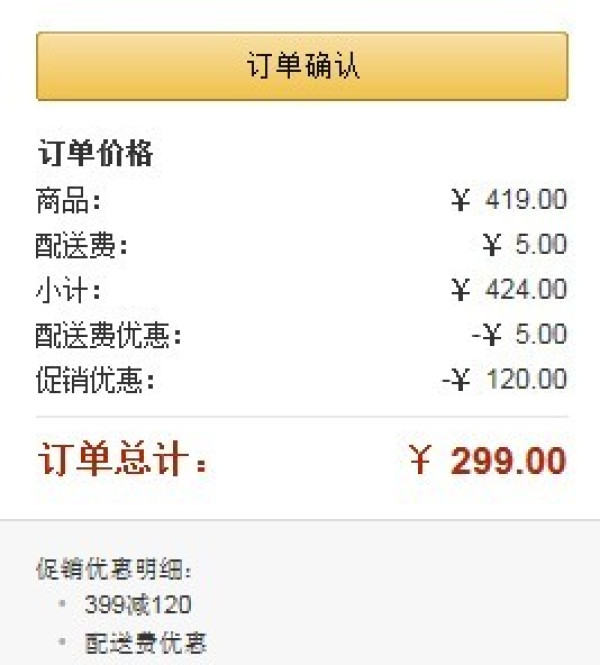Click the -¥ 5.00 shipping discount
The image size is (600, 665).
(519, 334)
